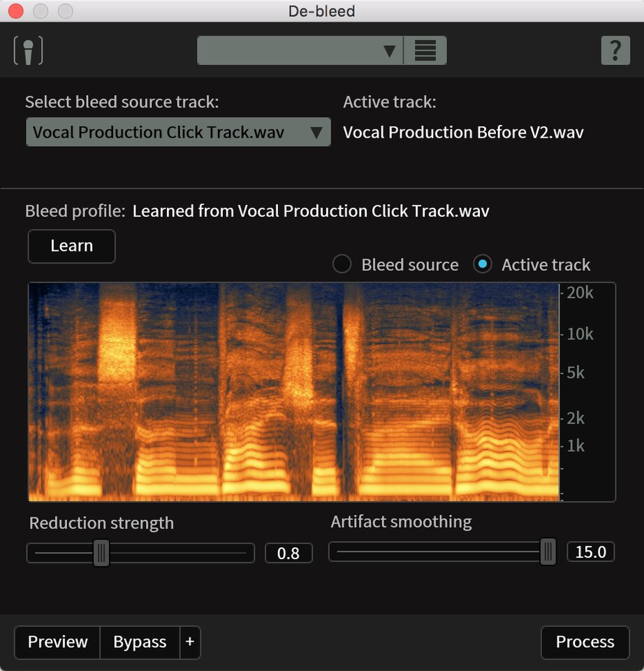Toggle the Bypass button

pos(140,642)
